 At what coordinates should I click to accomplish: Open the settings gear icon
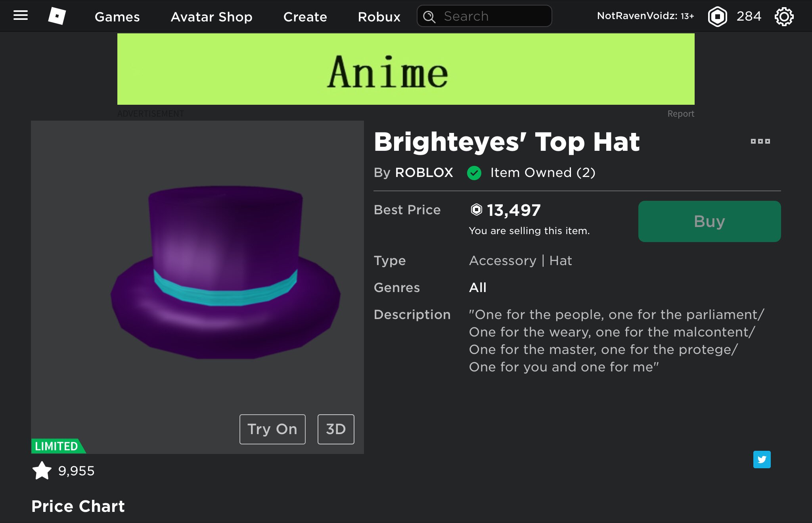point(784,17)
